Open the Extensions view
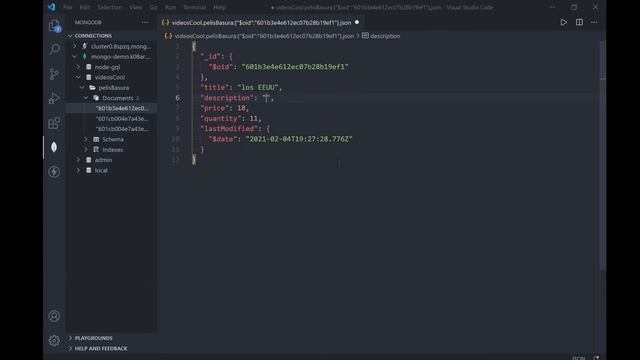The height and width of the screenshot is (360, 640). 54,123
